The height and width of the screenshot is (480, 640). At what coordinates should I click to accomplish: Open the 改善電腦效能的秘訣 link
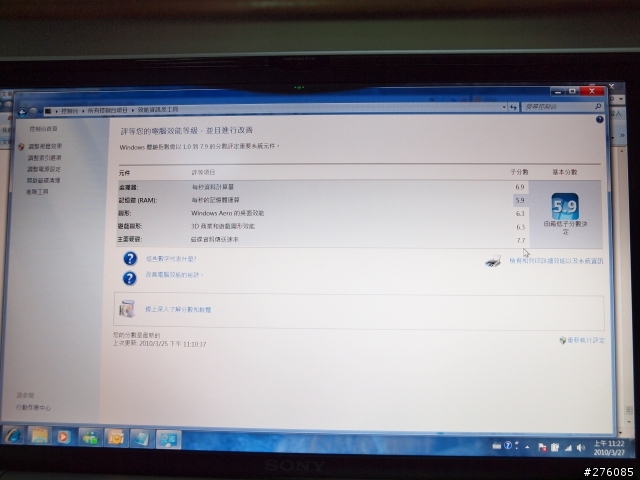(173, 275)
